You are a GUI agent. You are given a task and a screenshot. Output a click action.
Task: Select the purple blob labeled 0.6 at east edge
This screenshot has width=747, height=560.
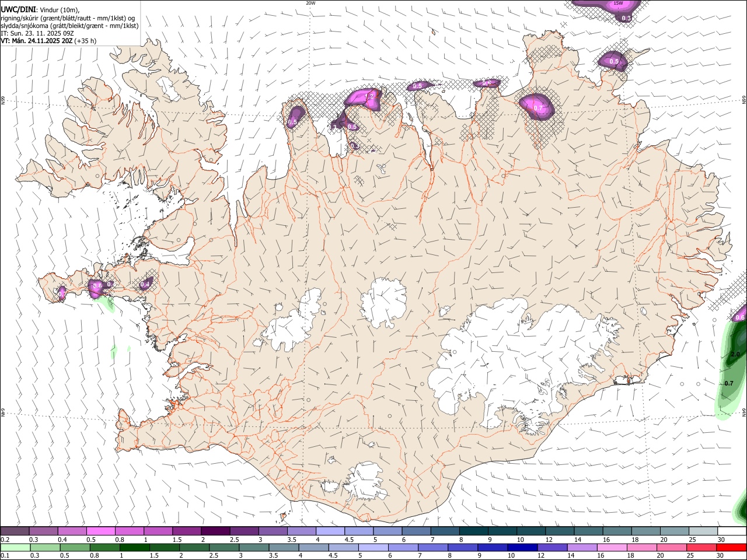pos(740,316)
